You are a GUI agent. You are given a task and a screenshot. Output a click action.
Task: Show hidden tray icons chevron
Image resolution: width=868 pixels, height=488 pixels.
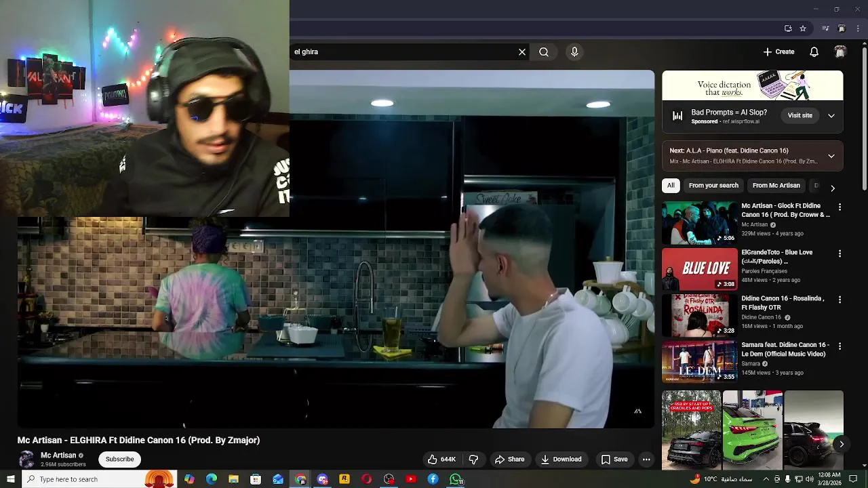[x=766, y=479]
